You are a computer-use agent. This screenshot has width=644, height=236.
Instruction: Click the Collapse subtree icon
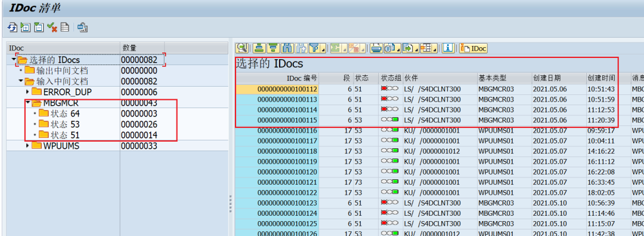(x=39, y=27)
